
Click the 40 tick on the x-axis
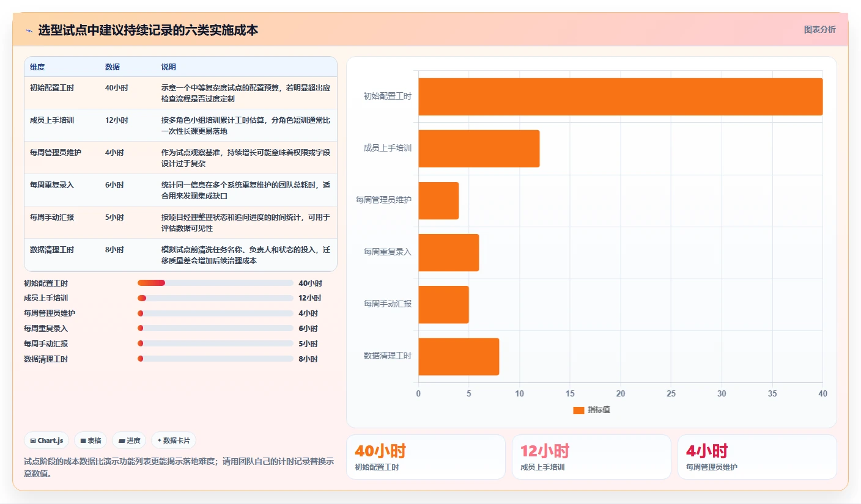click(822, 393)
